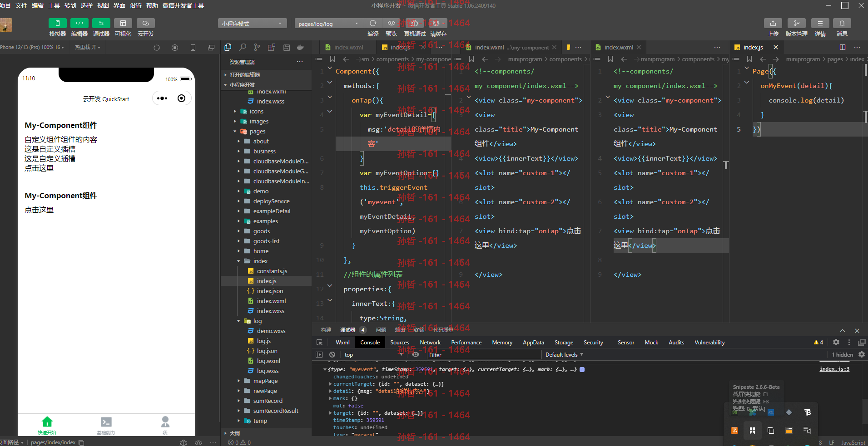Open the 热重载 开 hot reload dropdown
The height and width of the screenshot is (446, 868).
88,47
